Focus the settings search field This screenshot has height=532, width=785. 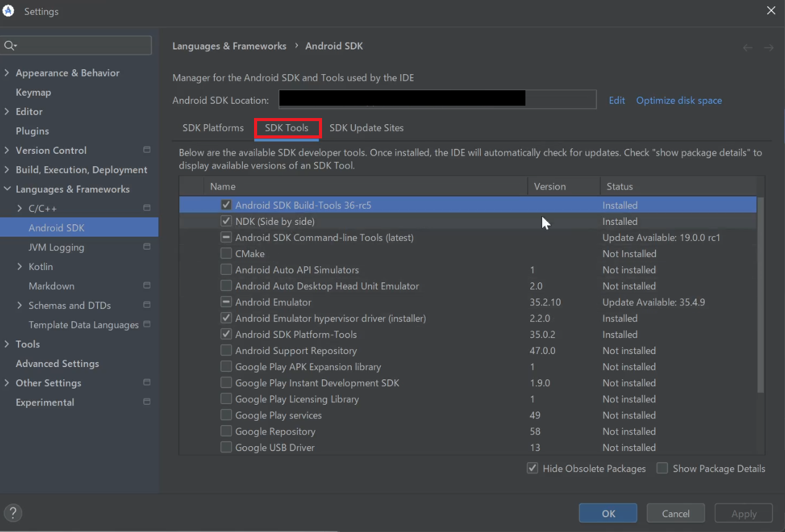[76, 46]
